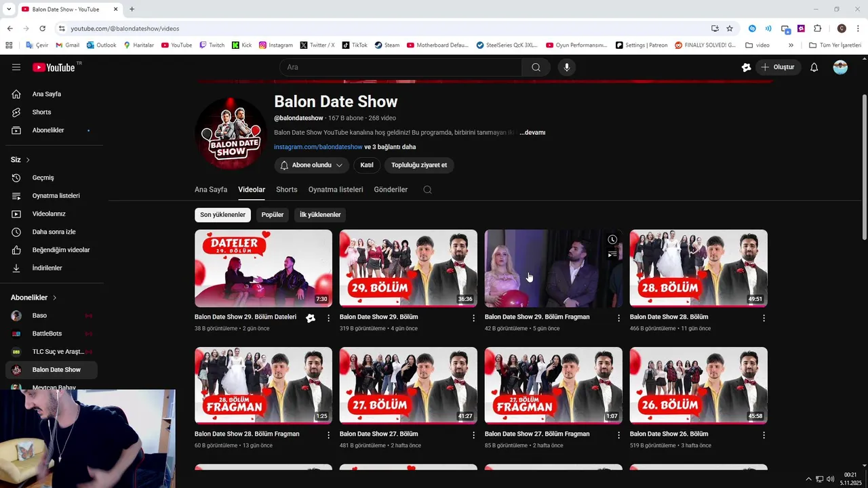Image resolution: width=868 pixels, height=488 pixels.
Task: Open Tüm Yer İşaretleri bookmarks folder
Action: coord(835,45)
